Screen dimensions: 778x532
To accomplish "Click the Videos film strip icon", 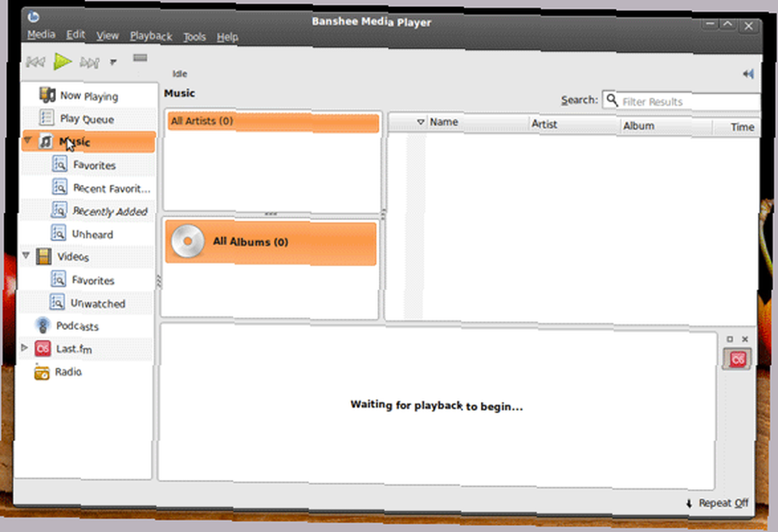I will pos(44,257).
